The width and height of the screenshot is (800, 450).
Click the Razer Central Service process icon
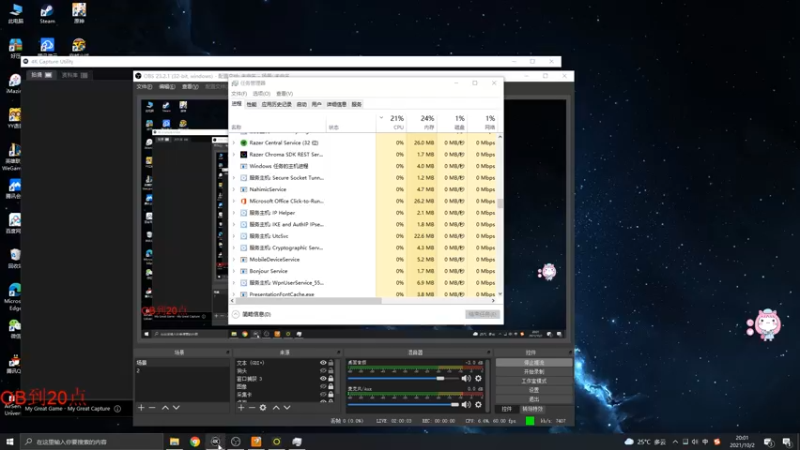[243, 143]
